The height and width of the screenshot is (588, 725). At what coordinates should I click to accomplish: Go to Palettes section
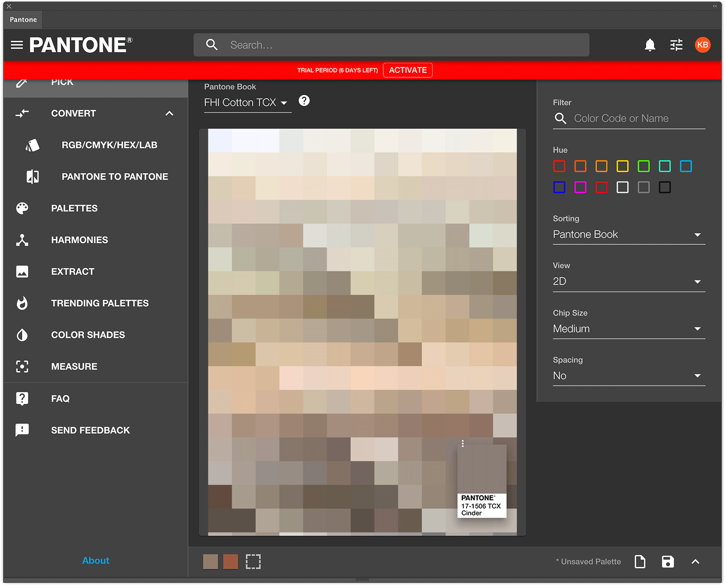74,208
